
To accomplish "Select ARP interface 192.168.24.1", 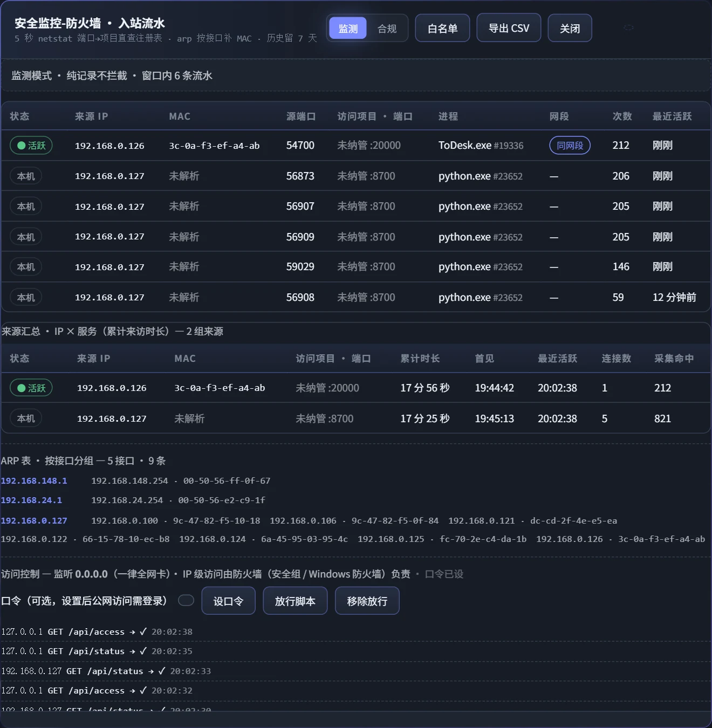I will pyautogui.click(x=31, y=500).
